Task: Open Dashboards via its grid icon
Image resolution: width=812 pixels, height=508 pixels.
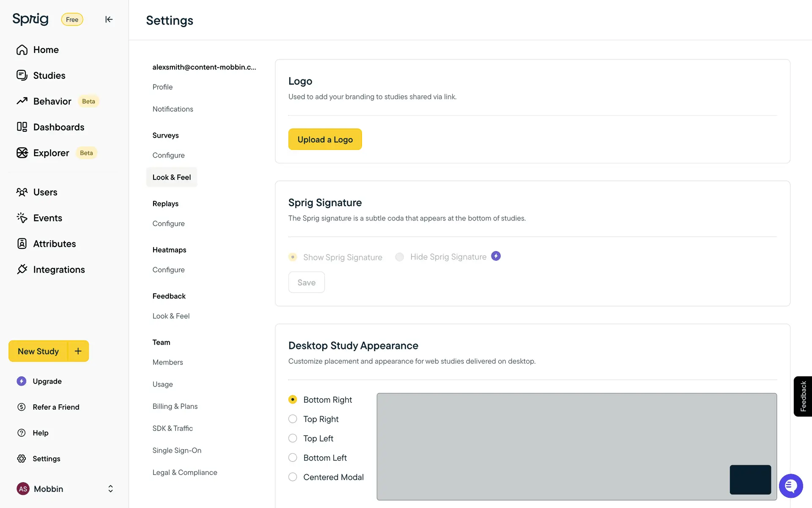Action: coord(22,127)
